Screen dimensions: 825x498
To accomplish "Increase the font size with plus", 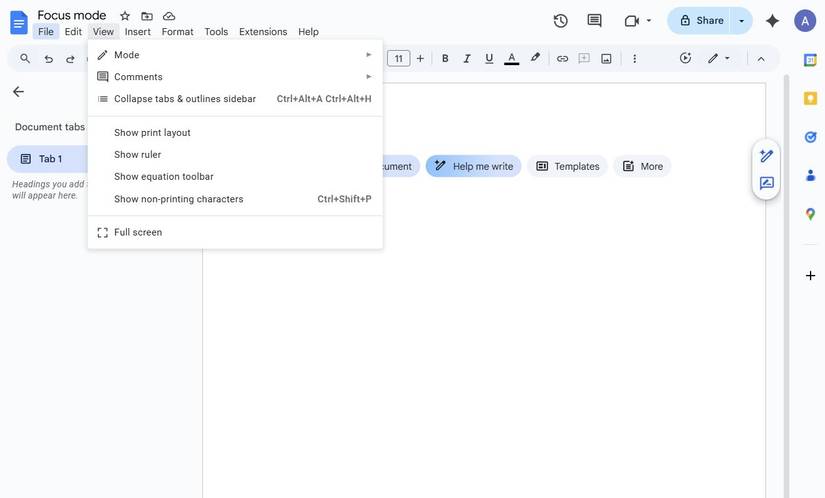I will (420, 58).
